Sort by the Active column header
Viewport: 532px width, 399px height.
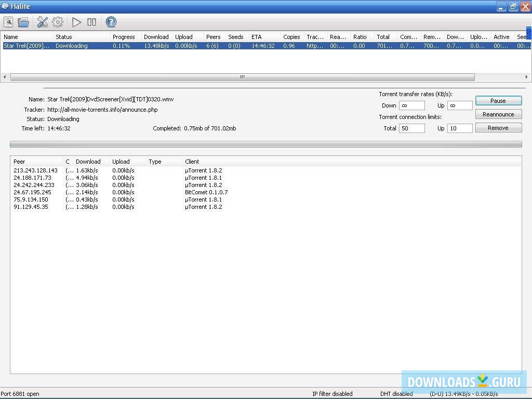503,37
